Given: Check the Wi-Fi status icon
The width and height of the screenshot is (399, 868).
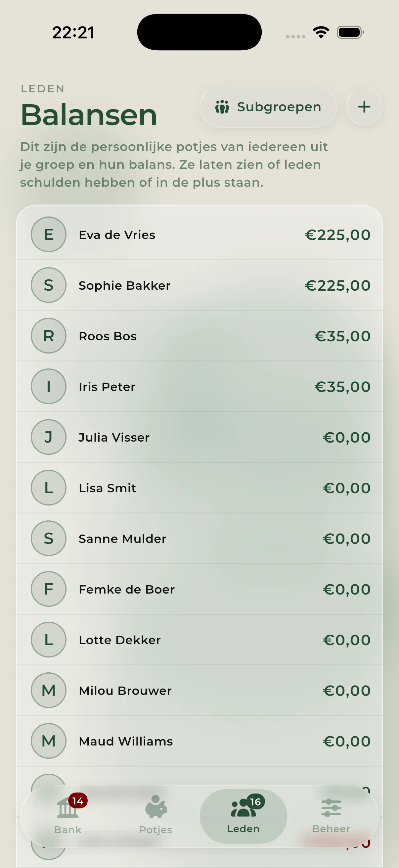Looking at the screenshot, I should point(321,32).
